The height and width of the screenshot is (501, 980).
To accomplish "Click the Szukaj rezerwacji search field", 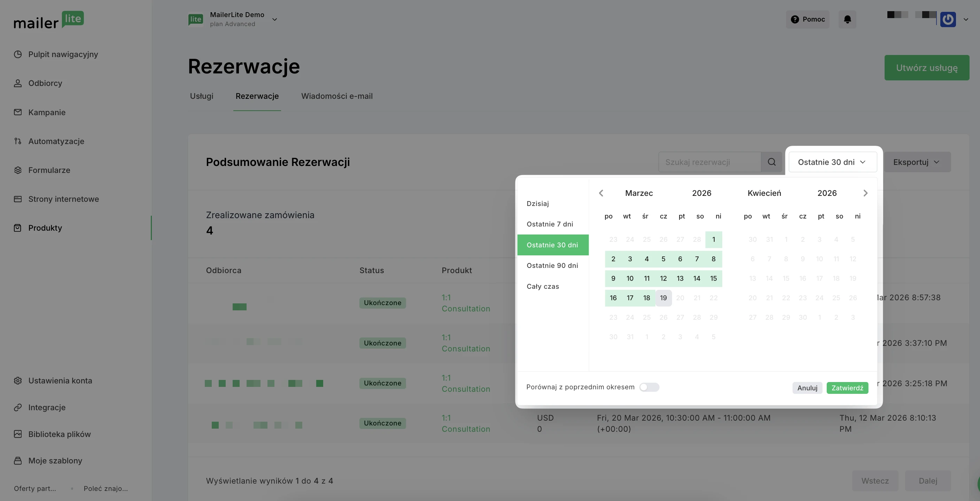I will (x=709, y=162).
